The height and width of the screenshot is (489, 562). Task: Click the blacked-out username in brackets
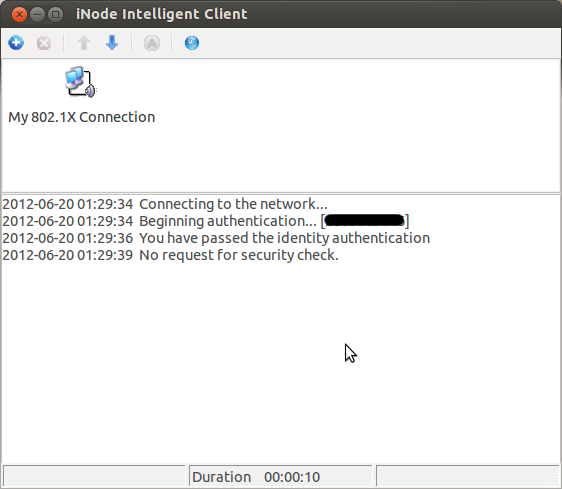click(x=365, y=220)
